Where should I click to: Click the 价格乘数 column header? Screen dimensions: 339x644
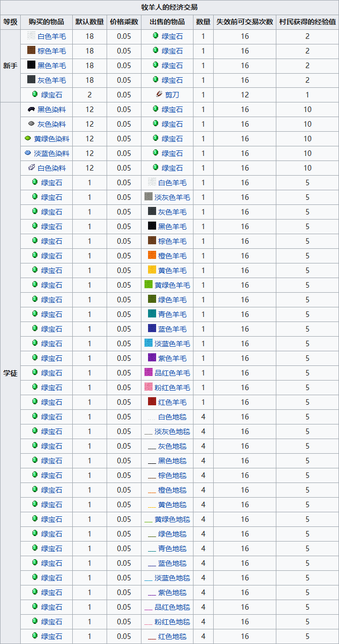pos(124,22)
